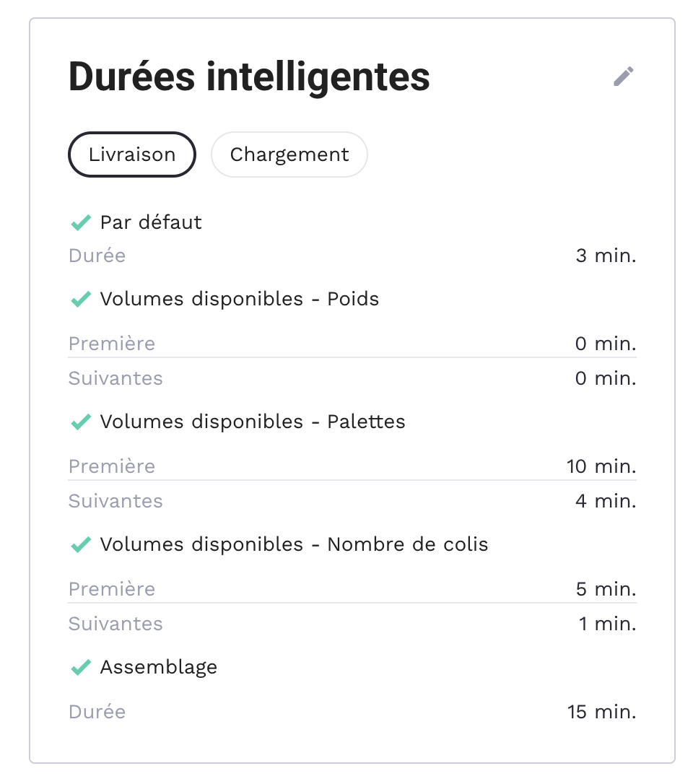Click the Par défaut 3 min. duration value
Image resolution: width=693 pixels, height=784 pixels.
606,256
